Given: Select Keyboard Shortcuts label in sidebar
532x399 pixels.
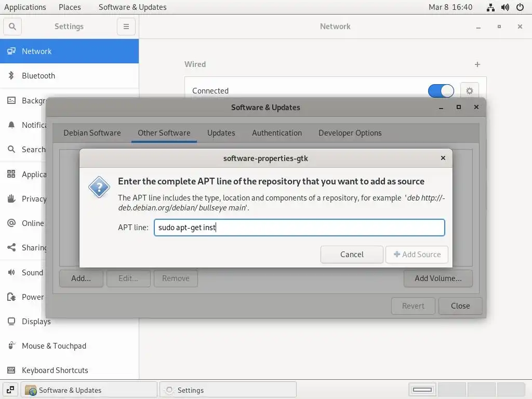Looking at the screenshot, I should point(55,370).
